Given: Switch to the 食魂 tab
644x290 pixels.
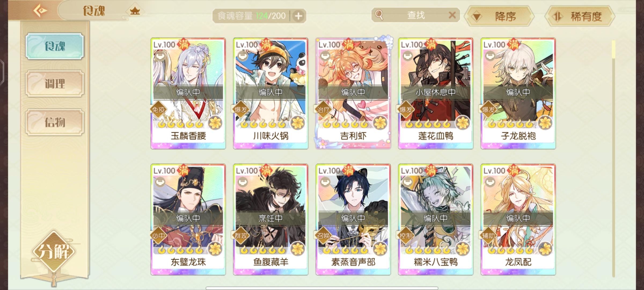Looking at the screenshot, I should 55,46.
